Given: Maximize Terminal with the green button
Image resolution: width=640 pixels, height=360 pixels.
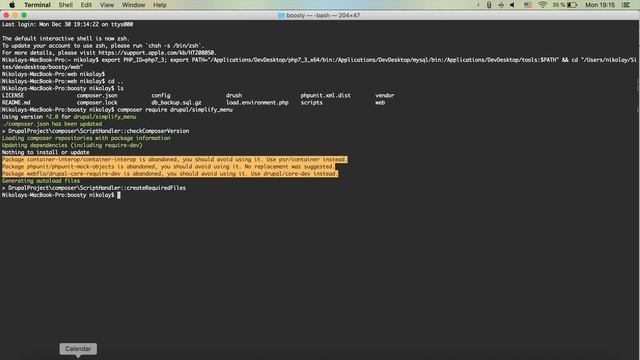Looking at the screenshot, I should pyautogui.click(x=24, y=16).
